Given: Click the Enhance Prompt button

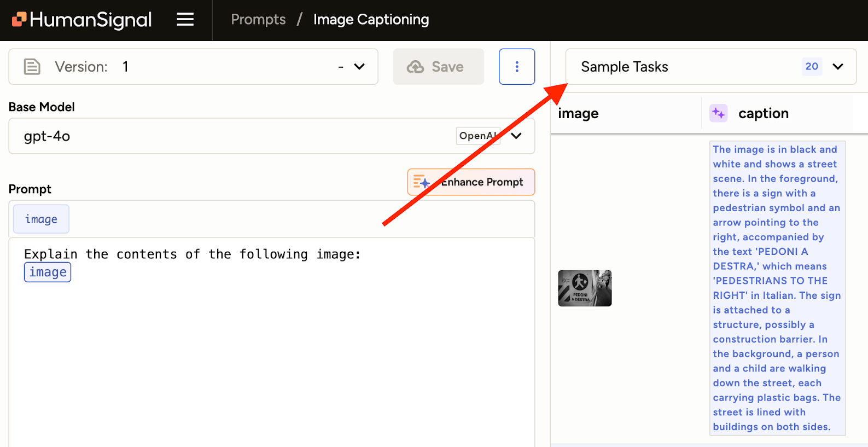Looking at the screenshot, I should tap(471, 182).
